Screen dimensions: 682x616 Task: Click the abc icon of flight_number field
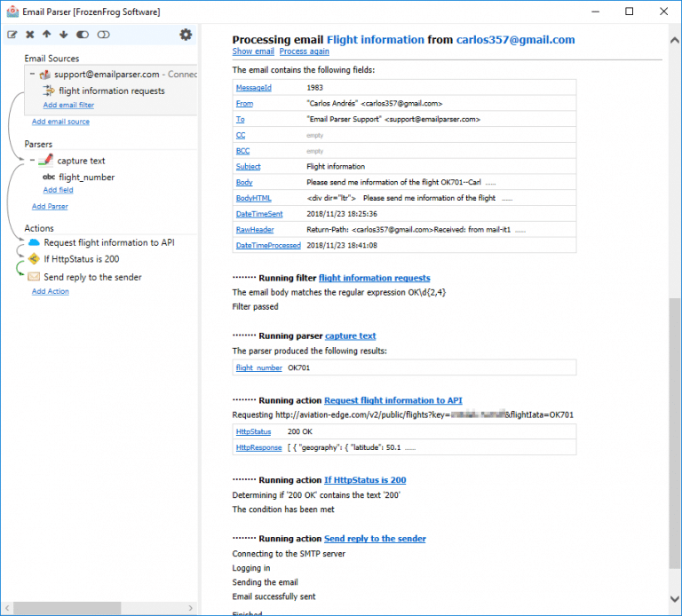[x=49, y=177]
